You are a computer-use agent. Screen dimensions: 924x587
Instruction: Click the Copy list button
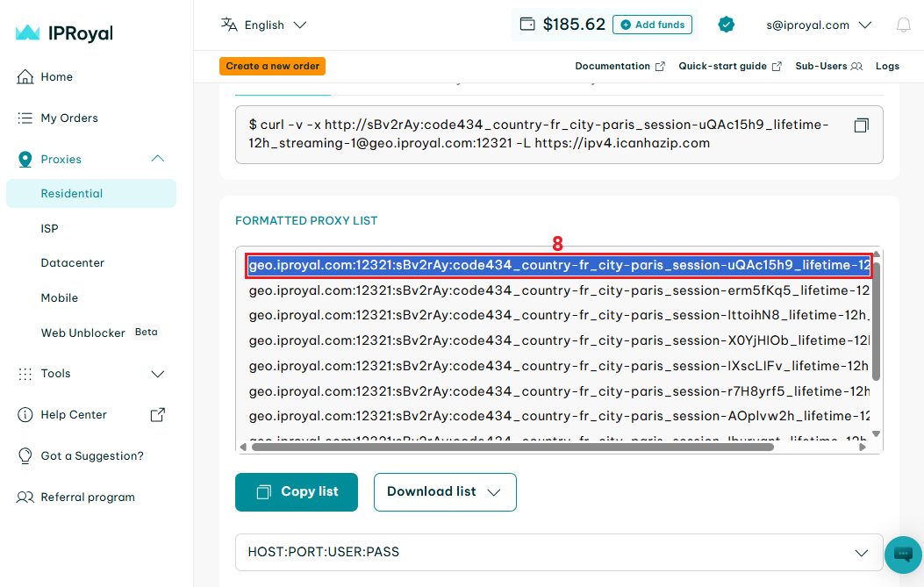297,492
